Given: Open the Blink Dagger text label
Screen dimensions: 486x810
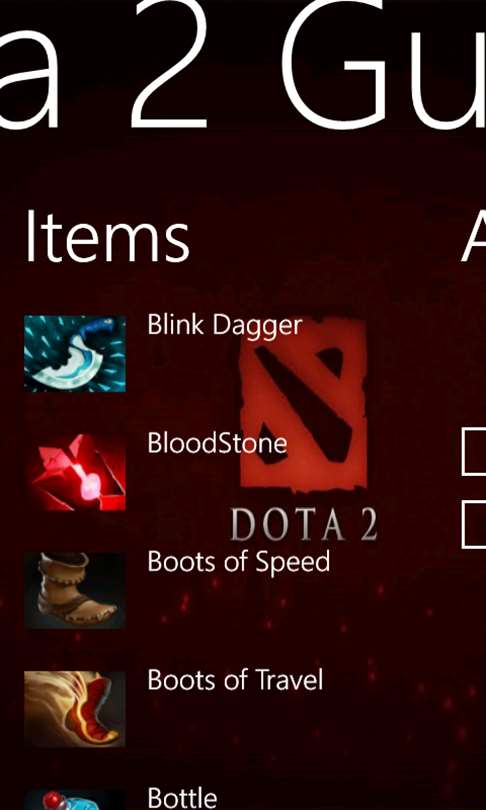Looking at the screenshot, I should [x=225, y=326].
